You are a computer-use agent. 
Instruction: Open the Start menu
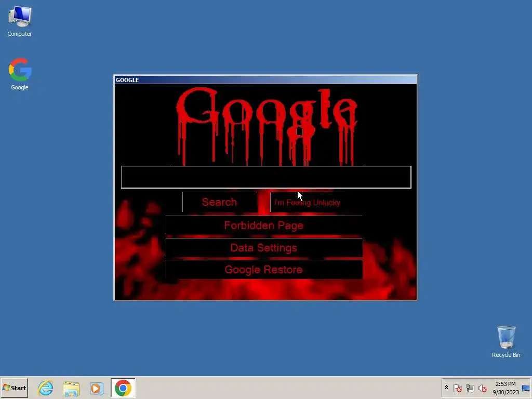coord(14,388)
